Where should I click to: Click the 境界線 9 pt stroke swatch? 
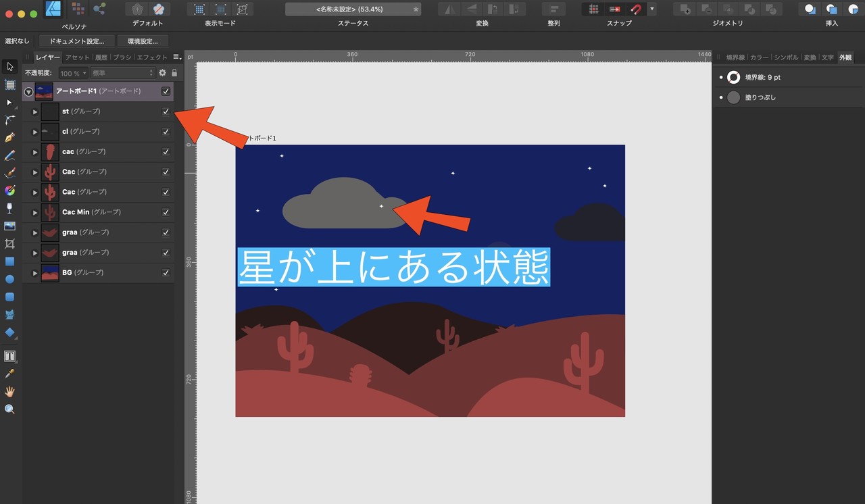733,77
